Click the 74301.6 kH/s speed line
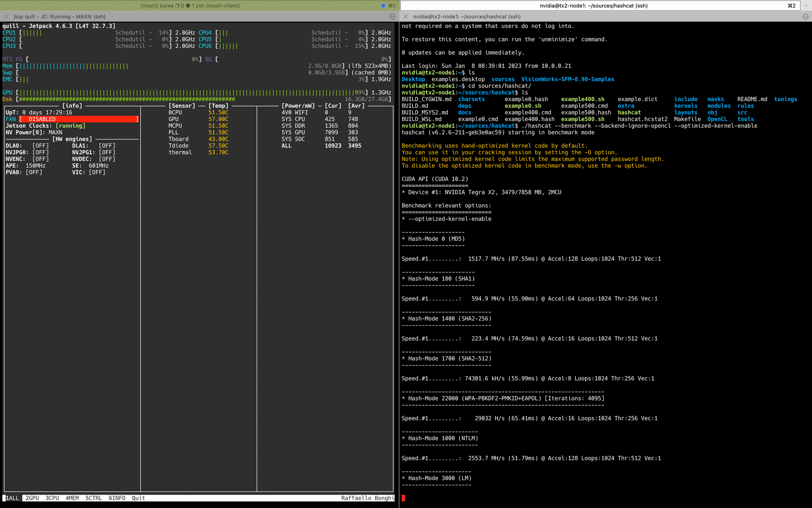 coord(528,378)
